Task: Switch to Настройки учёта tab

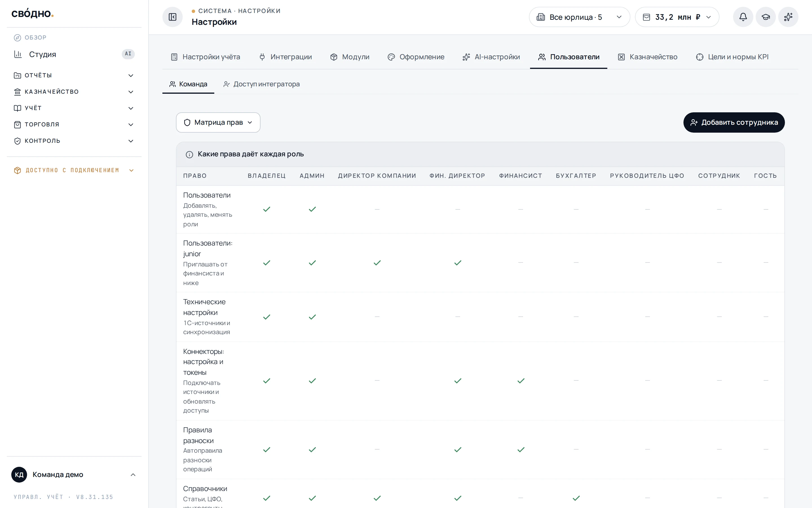Action: tap(205, 57)
